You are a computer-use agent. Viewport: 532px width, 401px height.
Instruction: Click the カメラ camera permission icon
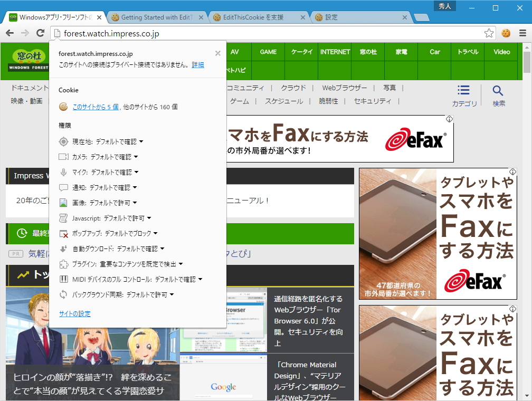point(63,157)
